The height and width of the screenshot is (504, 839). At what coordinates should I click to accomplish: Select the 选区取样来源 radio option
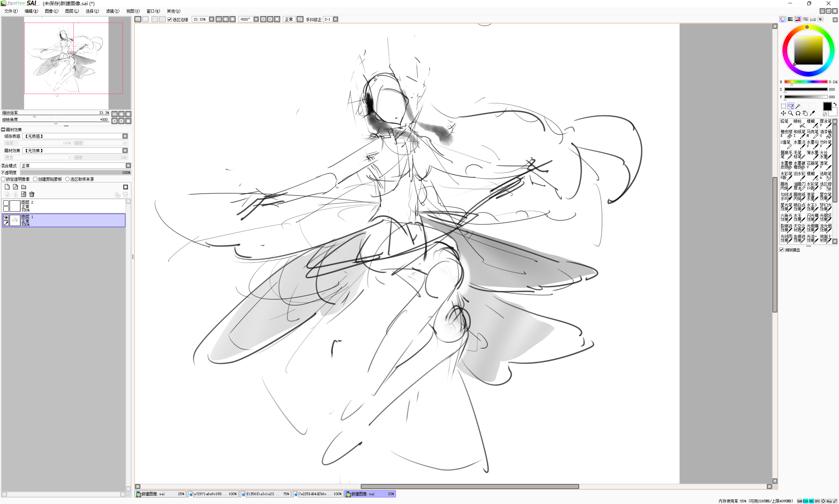pyautogui.click(x=67, y=179)
